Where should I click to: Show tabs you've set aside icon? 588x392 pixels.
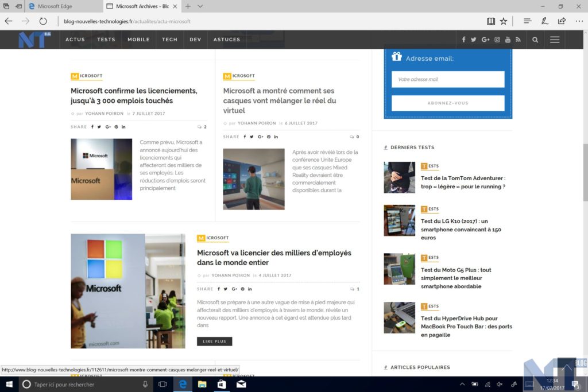(6, 6)
